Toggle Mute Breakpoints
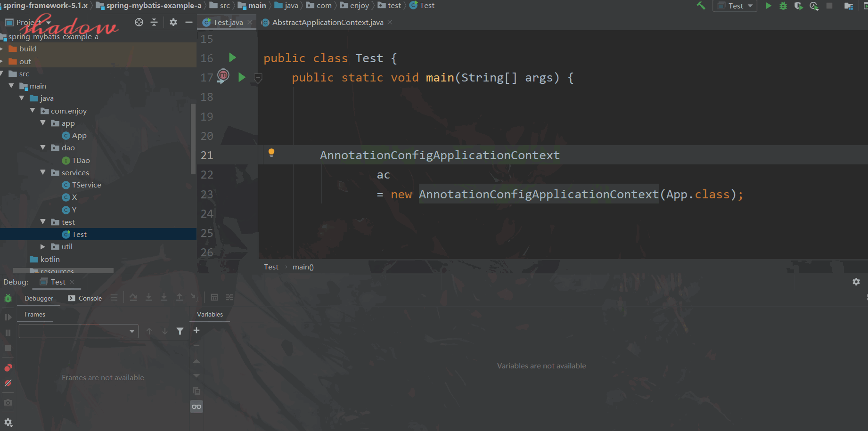The width and height of the screenshot is (868, 431). 8,383
